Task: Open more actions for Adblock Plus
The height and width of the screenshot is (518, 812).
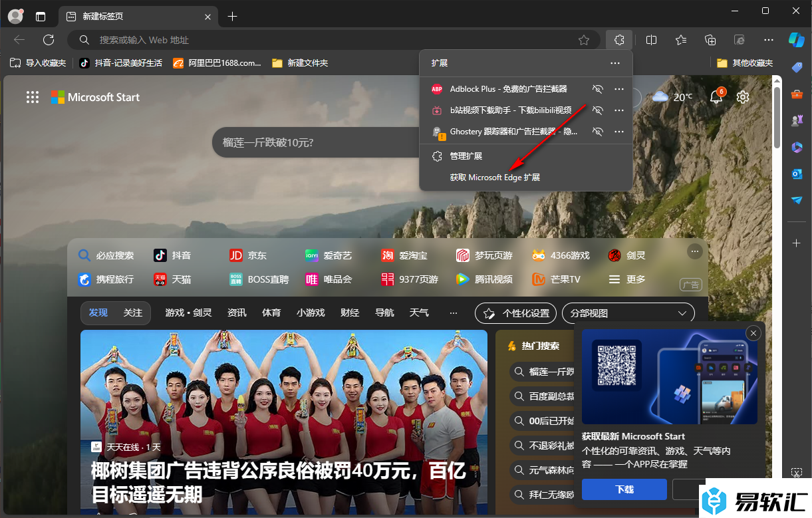Action: [x=619, y=89]
